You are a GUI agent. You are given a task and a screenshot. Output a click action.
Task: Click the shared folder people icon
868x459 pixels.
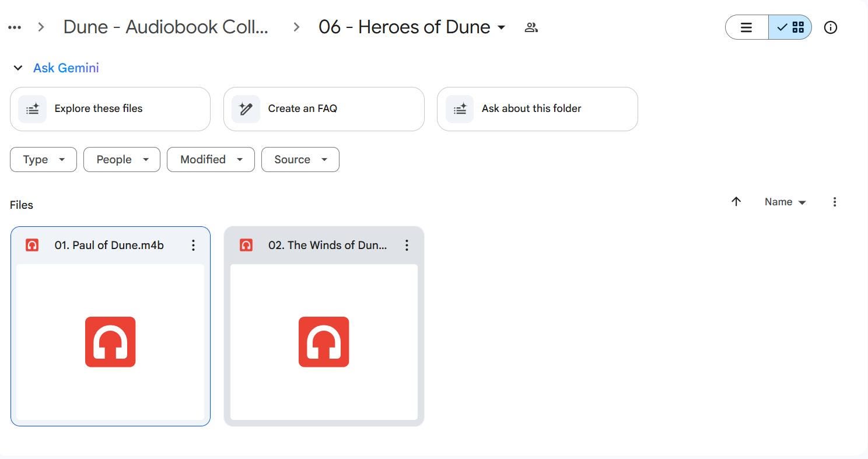point(531,27)
